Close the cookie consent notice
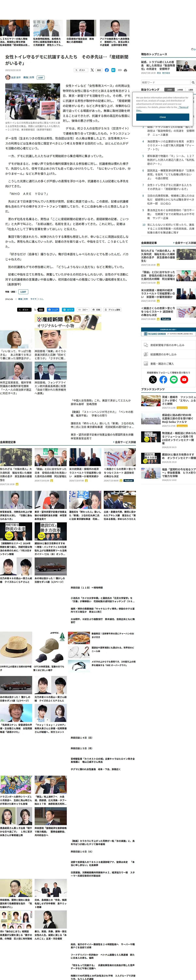Viewport: 196px width, 980px height. point(163,117)
